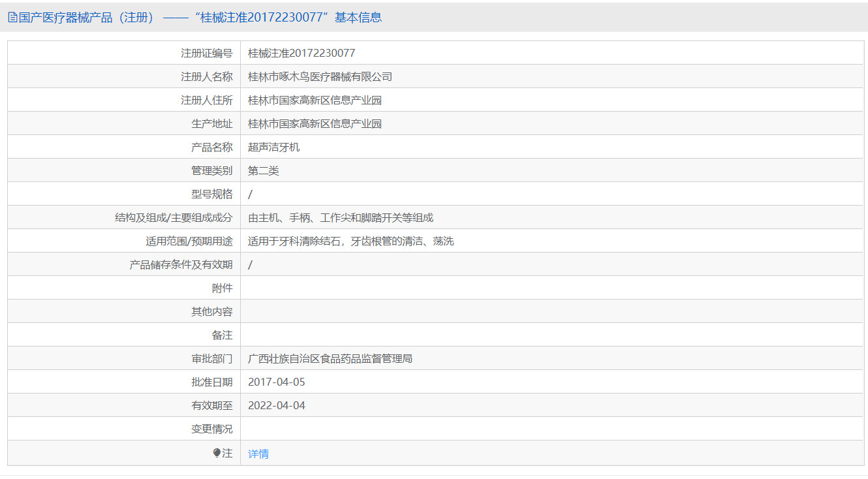Click the 变更情况 label
This screenshot has height=479, width=868.
point(211,429)
